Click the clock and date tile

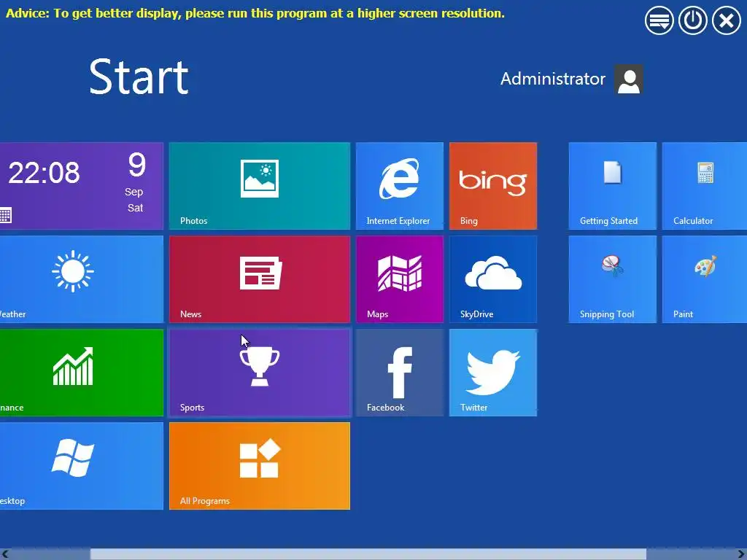[x=82, y=186]
